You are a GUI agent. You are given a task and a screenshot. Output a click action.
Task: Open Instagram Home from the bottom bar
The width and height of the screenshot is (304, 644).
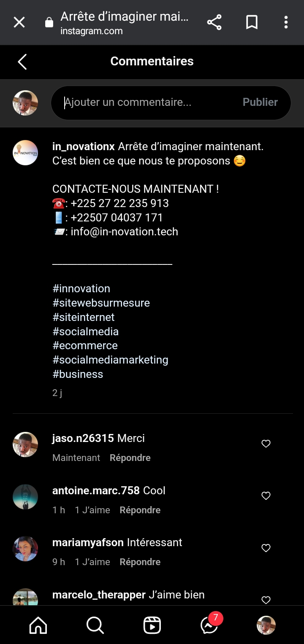pos(38,625)
